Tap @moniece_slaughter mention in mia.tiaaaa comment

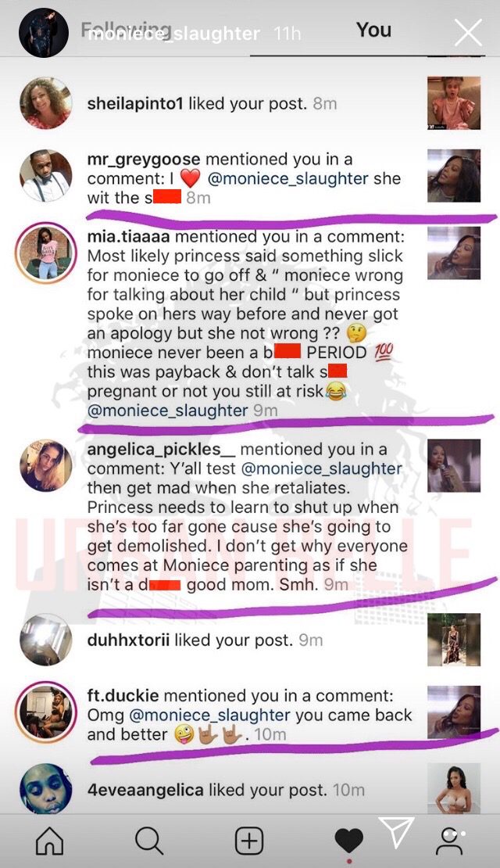[x=168, y=411]
